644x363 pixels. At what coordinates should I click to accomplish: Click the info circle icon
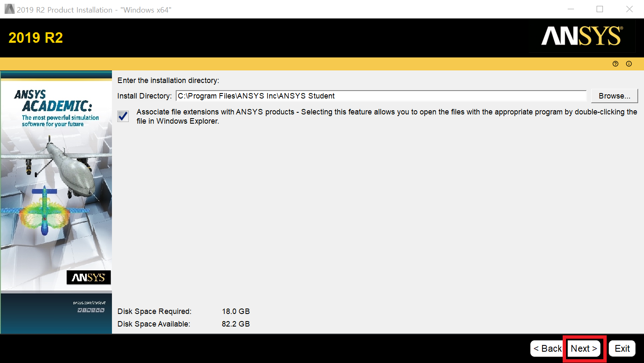(629, 64)
